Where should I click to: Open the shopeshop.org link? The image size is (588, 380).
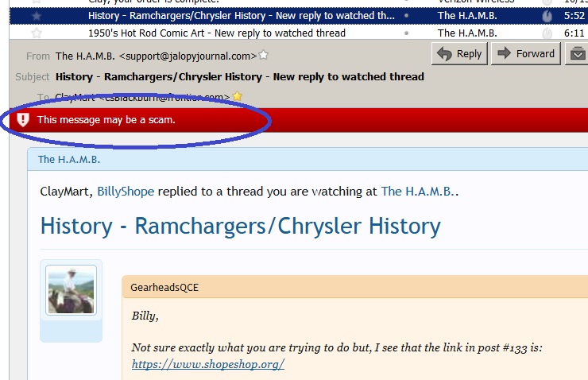[208, 364]
